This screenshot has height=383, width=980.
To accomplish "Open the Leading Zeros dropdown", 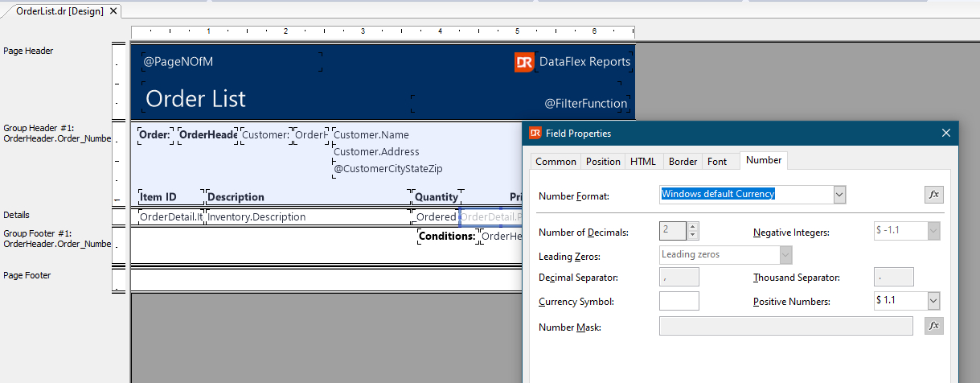I will 785,255.
